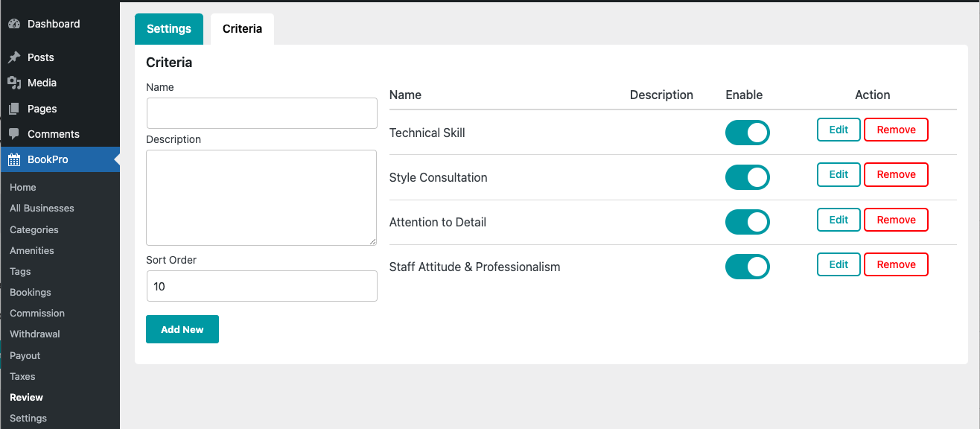The height and width of the screenshot is (429, 980).
Task: Click the BookPro calendar icon
Action: 14,159
